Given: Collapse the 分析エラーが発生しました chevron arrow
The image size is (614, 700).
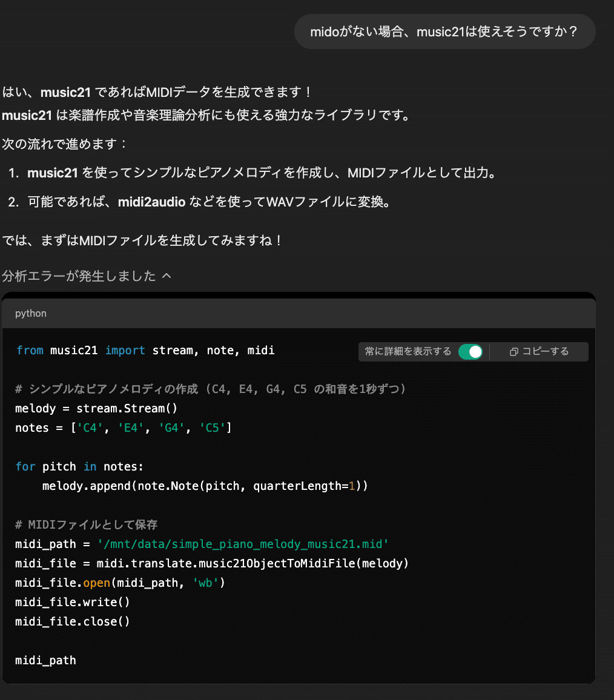Looking at the screenshot, I should click(167, 276).
